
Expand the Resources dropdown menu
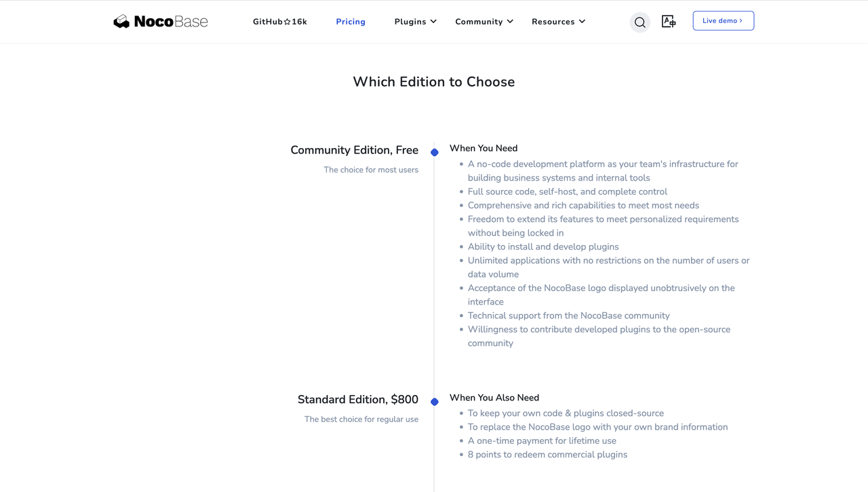[557, 21]
